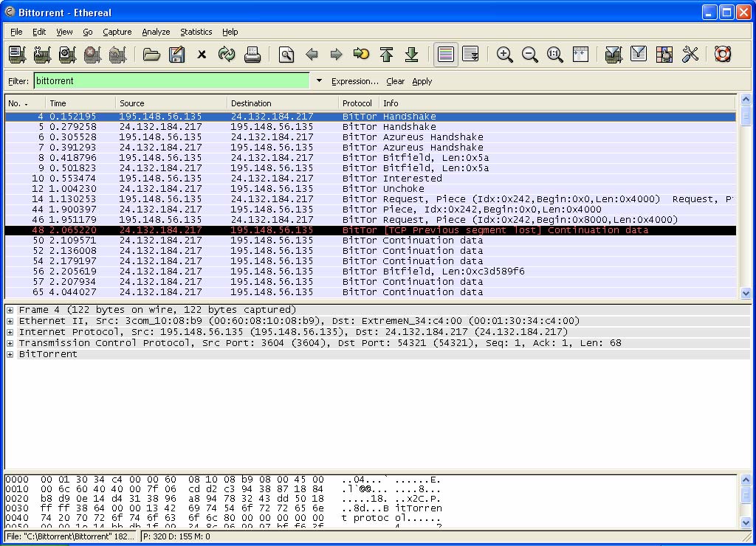Sort by Source column header
Viewport: 756px width, 546px height.
(171, 103)
